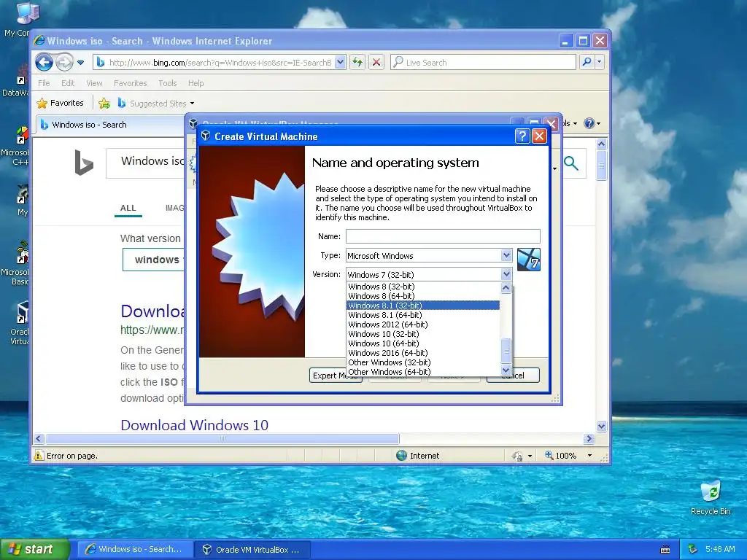The image size is (747, 560).
Task: Close the Create Virtual Machine dialog
Action: point(539,136)
